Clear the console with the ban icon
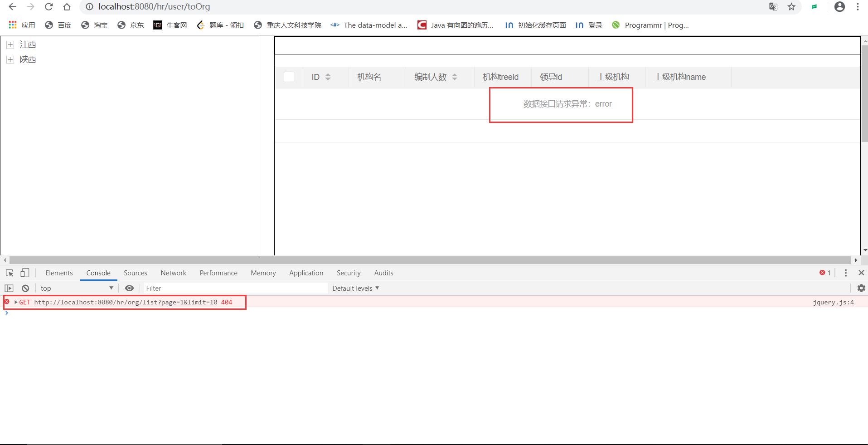Image resolution: width=868 pixels, height=445 pixels. [x=25, y=288]
